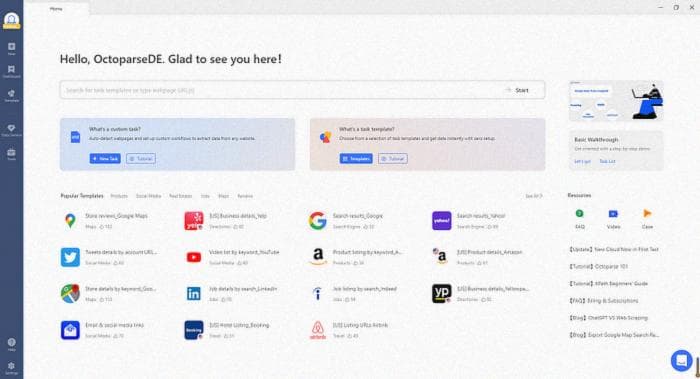
Task: Click the Templates button
Action: click(356, 158)
